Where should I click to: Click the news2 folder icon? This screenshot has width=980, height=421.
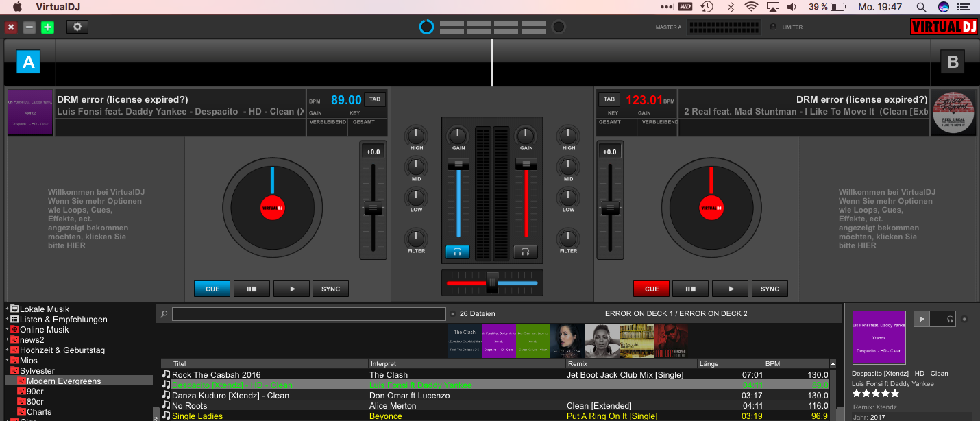point(14,340)
